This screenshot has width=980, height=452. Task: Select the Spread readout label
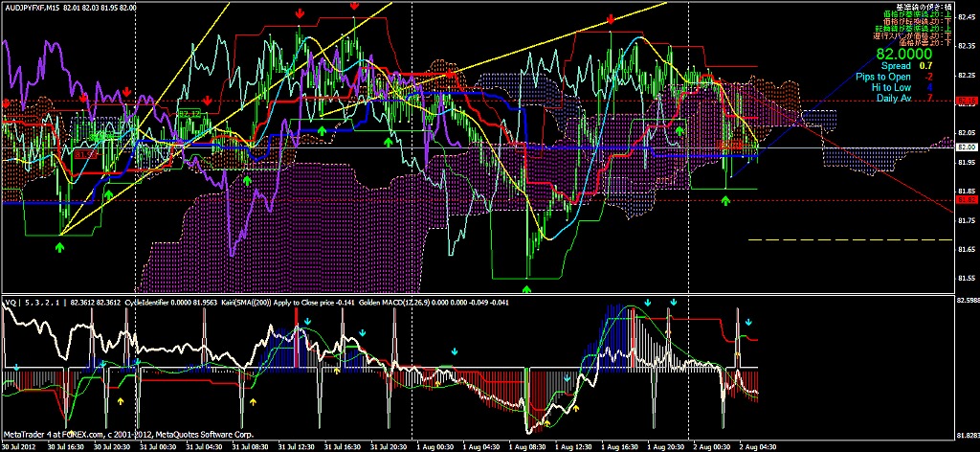[x=897, y=66]
